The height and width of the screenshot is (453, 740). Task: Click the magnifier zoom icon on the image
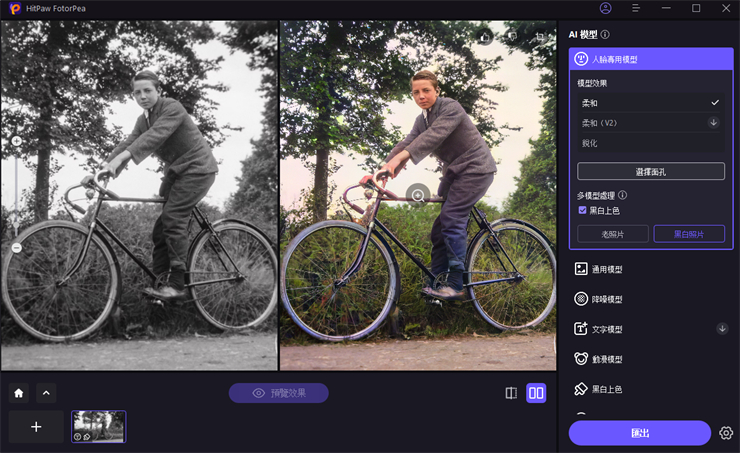coord(418,195)
